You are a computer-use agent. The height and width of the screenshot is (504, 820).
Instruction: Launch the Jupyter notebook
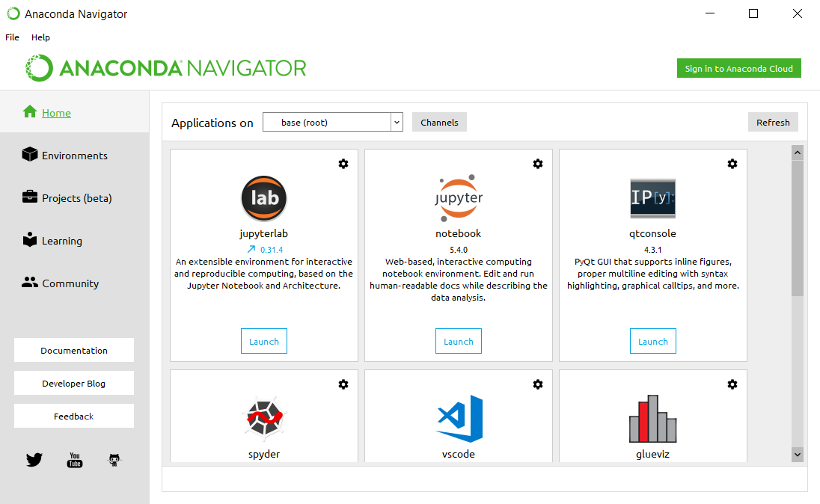click(458, 342)
